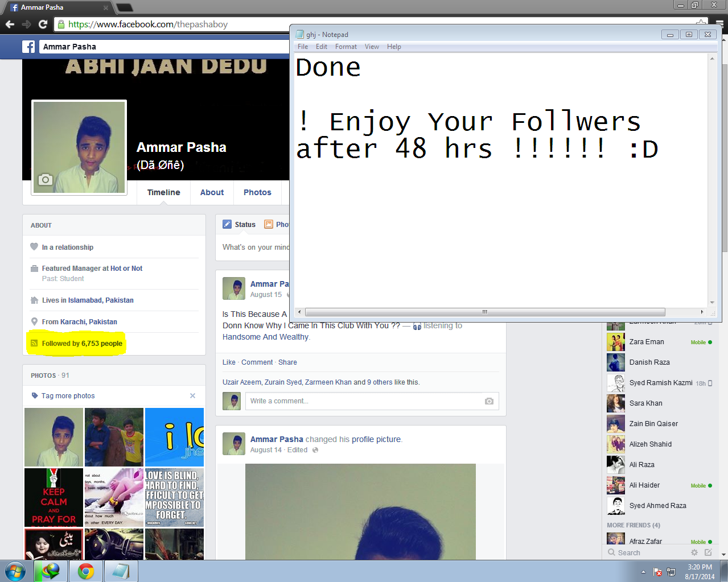Image resolution: width=728 pixels, height=582 pixels.
Task: Reload the page with refresh icon
Action: tap(43, 24)
